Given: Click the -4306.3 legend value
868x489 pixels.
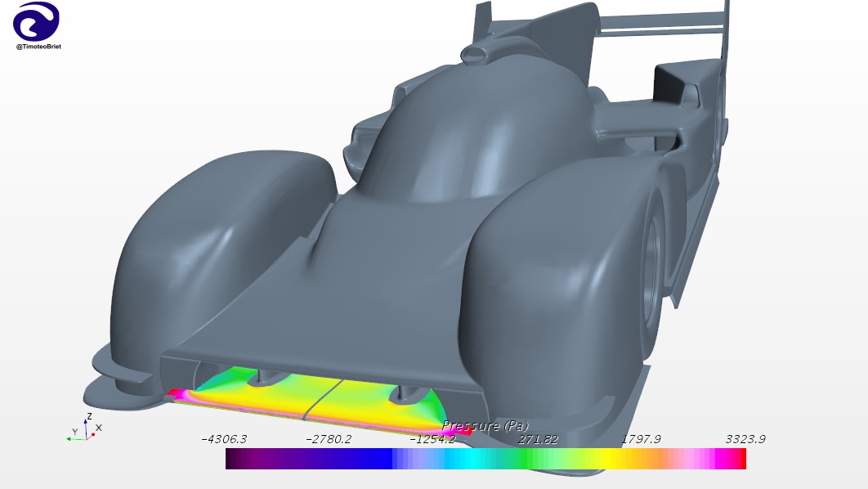Looking at the screenshot, I should (224, 439).
